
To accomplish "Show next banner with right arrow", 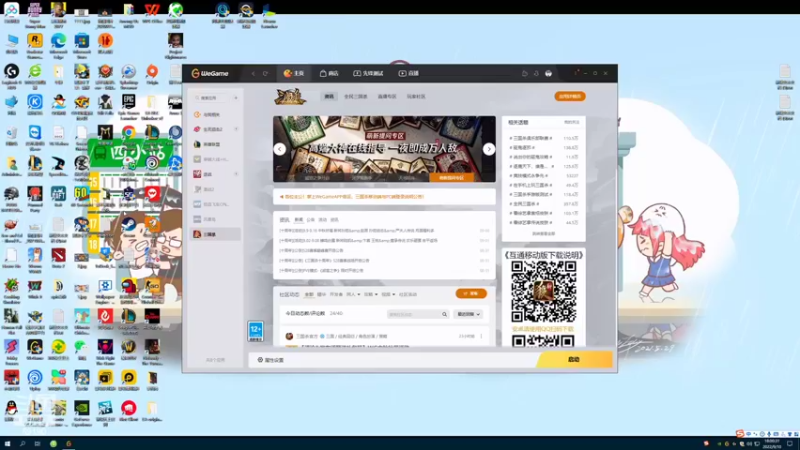I will click(x=489, y=149).
